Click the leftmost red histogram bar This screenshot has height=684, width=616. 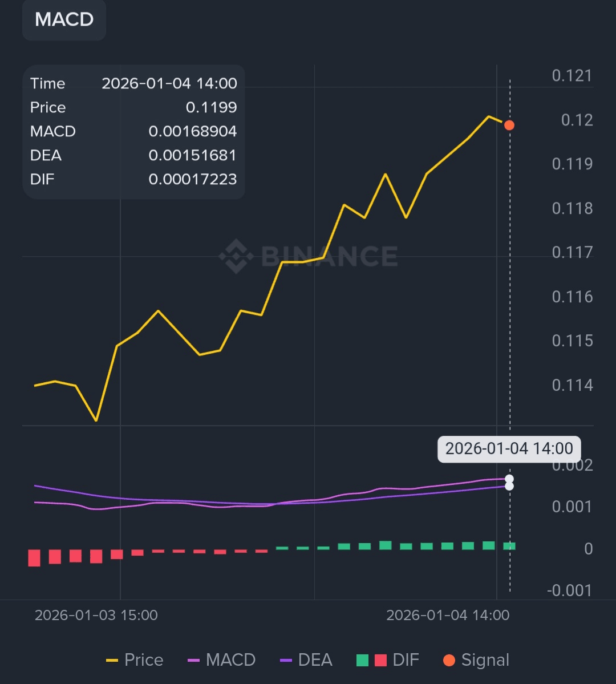[x=34, y=557]
